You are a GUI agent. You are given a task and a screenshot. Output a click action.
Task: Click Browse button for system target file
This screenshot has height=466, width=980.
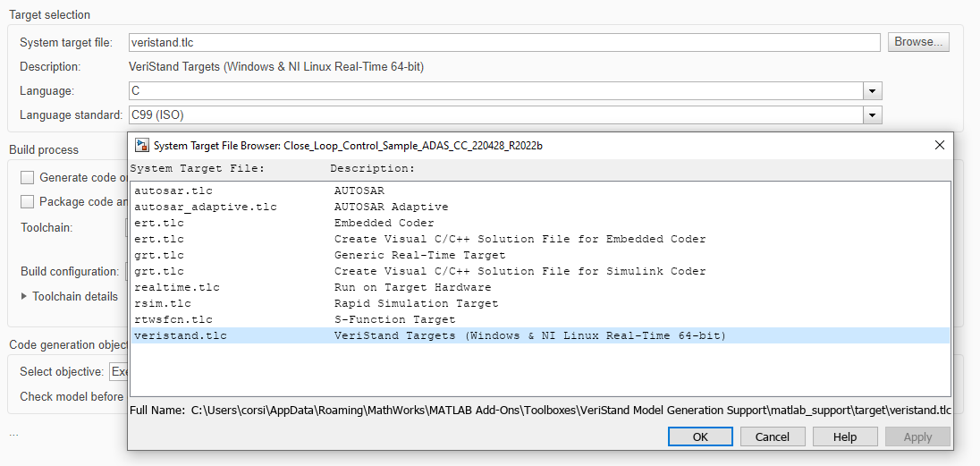coord(918,42)
